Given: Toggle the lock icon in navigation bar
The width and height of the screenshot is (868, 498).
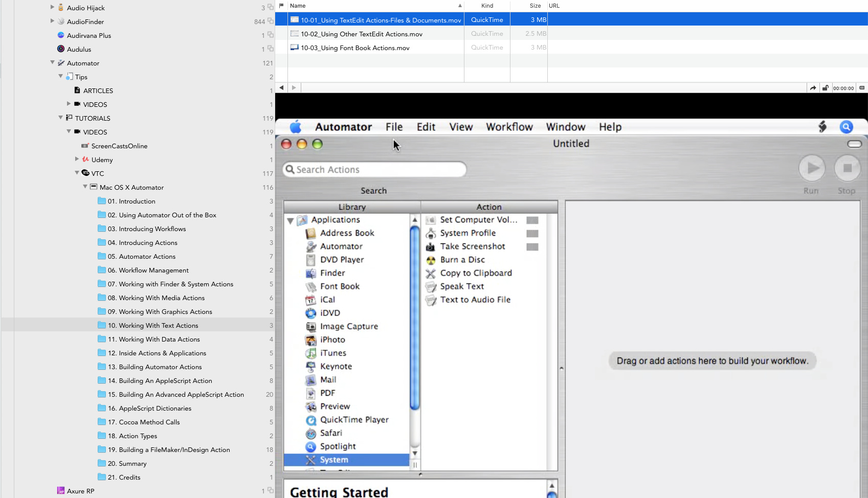Looking at the screenshot, I should click(825, 88).
